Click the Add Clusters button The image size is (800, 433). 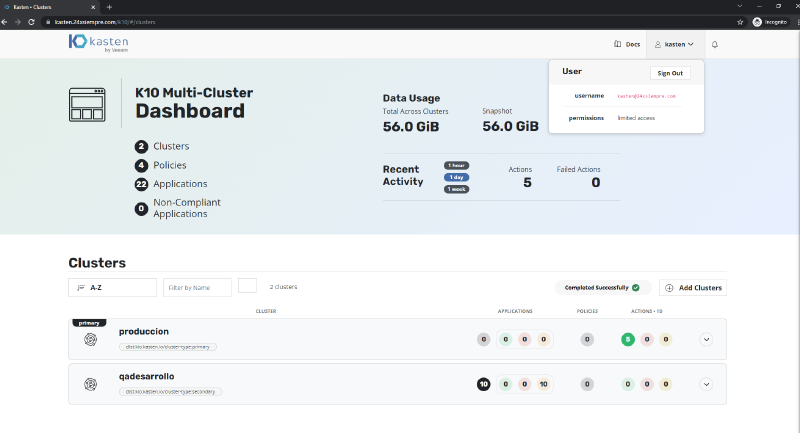pos(693,288)
